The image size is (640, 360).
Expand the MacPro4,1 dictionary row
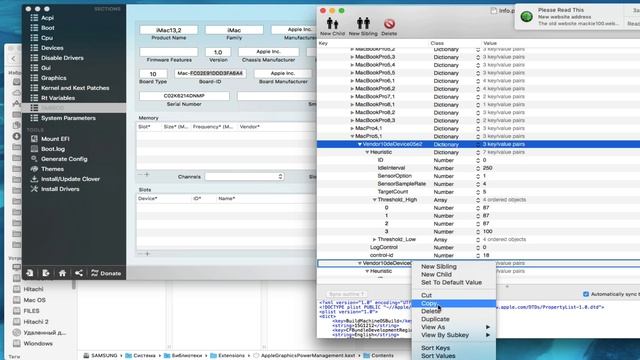pyautogui.click(x=352, y=128)
